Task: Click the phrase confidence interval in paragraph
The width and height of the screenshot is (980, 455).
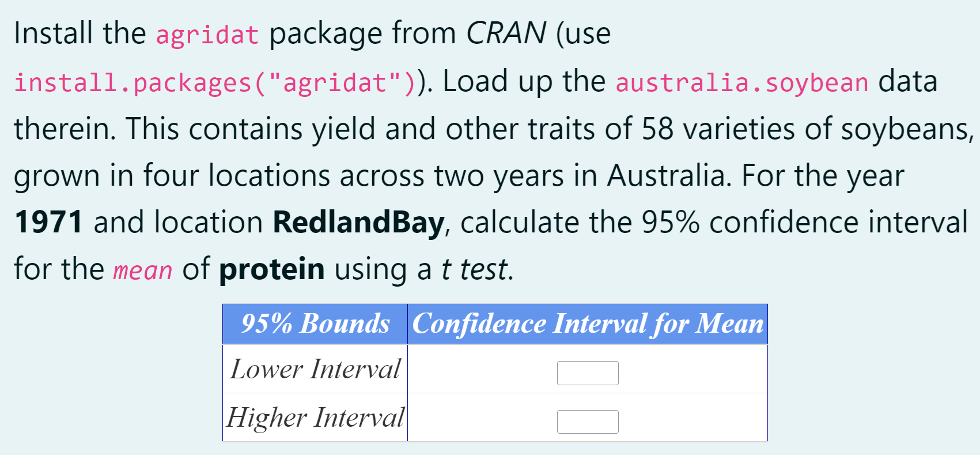Action: point(838,223)
